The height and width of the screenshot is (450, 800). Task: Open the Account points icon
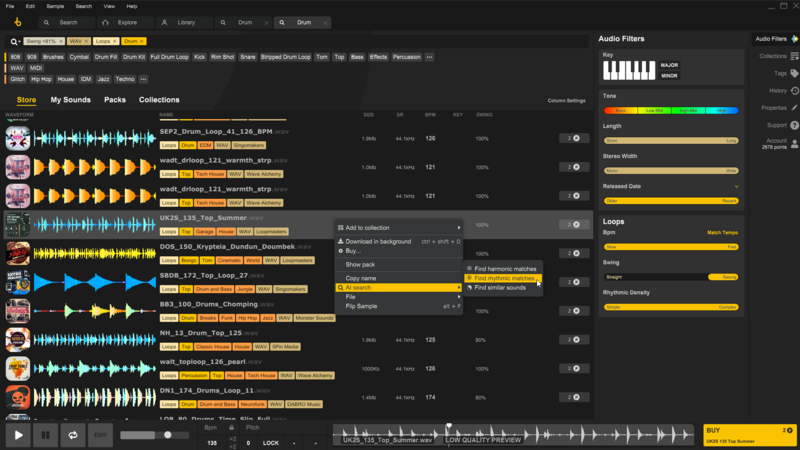point(794,144)
